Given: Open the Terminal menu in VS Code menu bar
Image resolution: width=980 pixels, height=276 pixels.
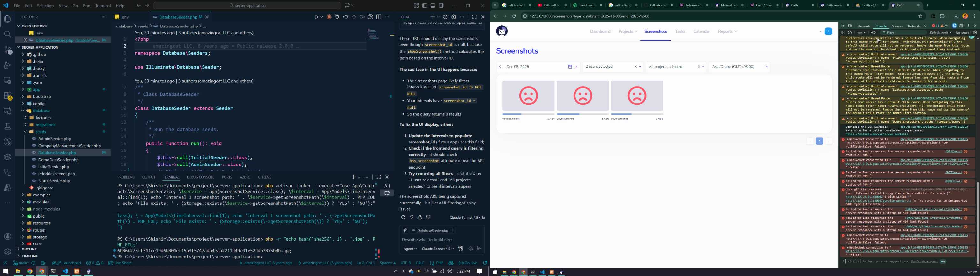Looking at the screenshot, I should pyautogui.click(x=103, y=6).
